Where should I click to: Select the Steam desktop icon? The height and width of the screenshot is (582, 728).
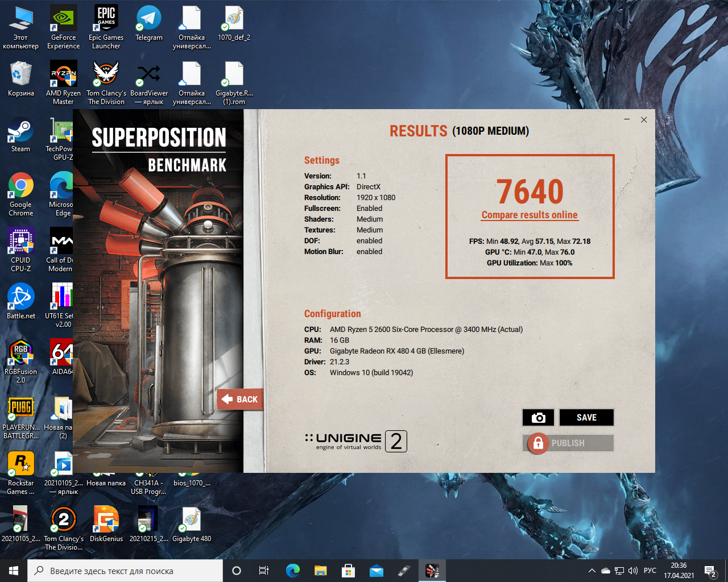(21, 135)
